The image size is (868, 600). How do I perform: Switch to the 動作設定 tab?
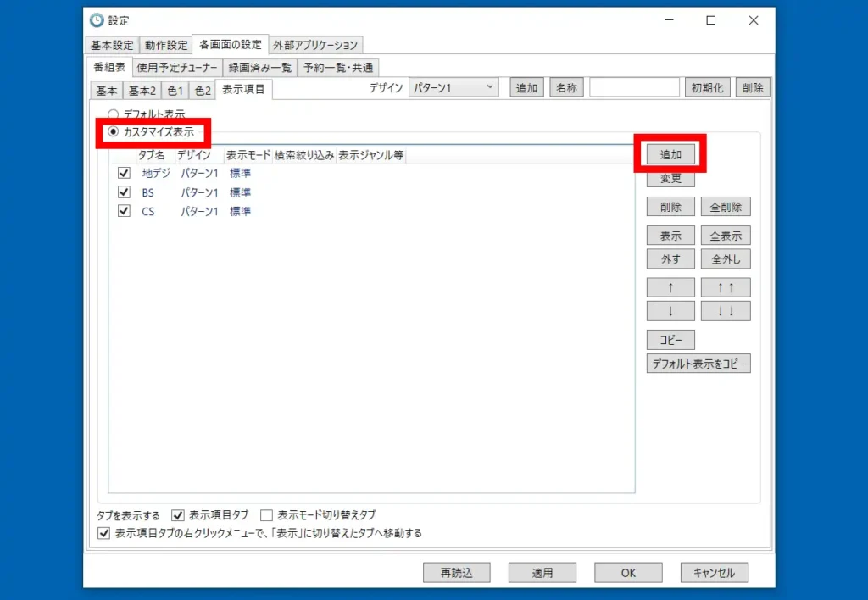tap(166, 45)
